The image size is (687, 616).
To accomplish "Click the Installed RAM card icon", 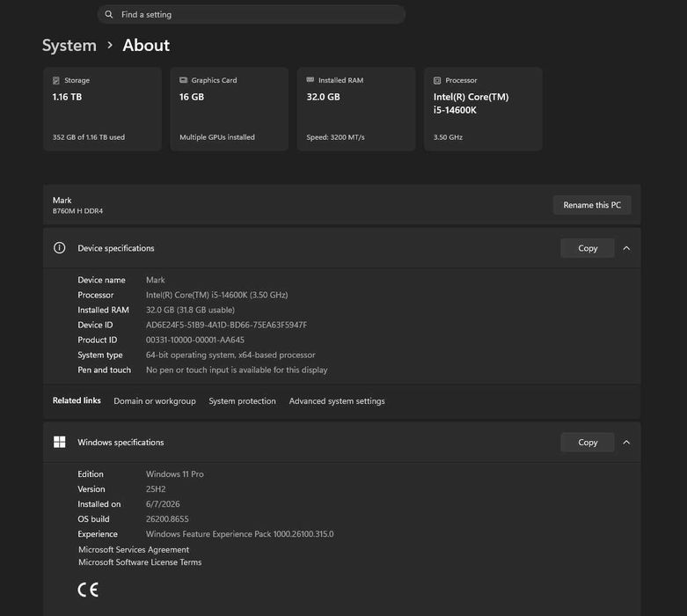I will click(x=311, y=80).
